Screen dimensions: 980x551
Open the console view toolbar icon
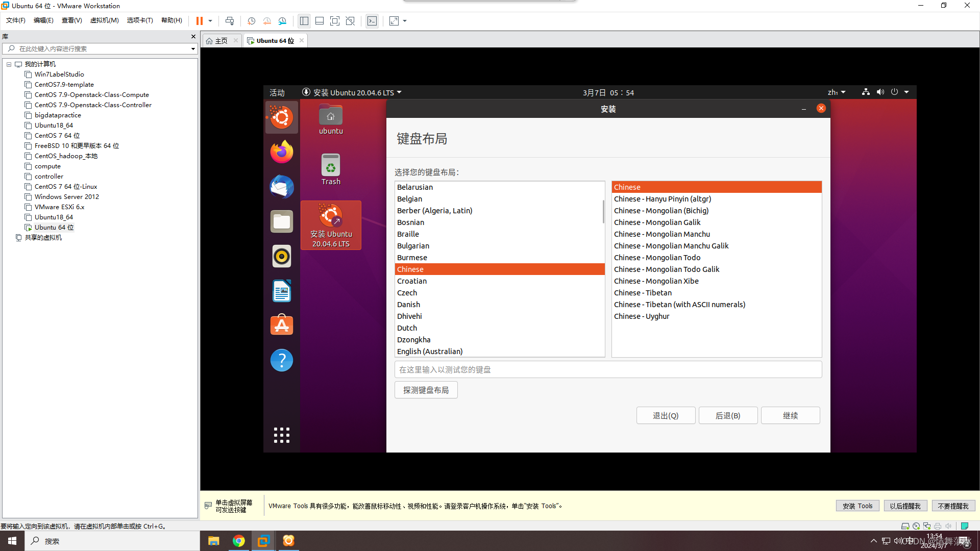tap(372, 21)
